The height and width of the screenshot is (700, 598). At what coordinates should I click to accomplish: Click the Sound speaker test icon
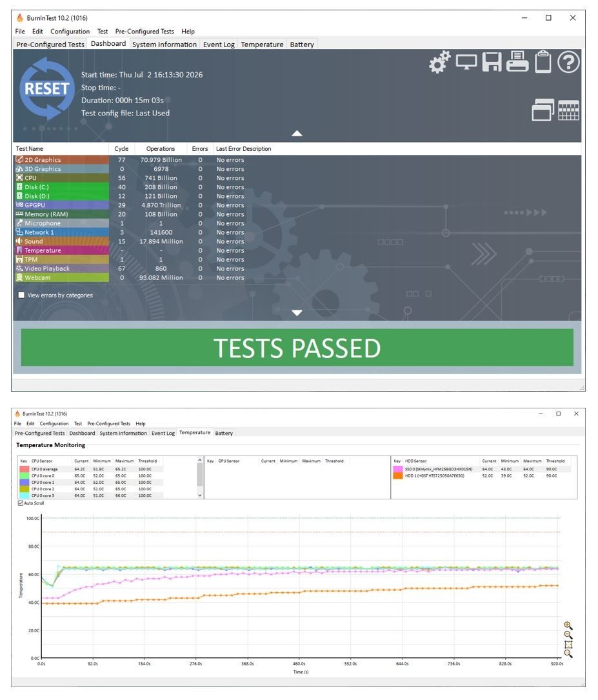19,241
